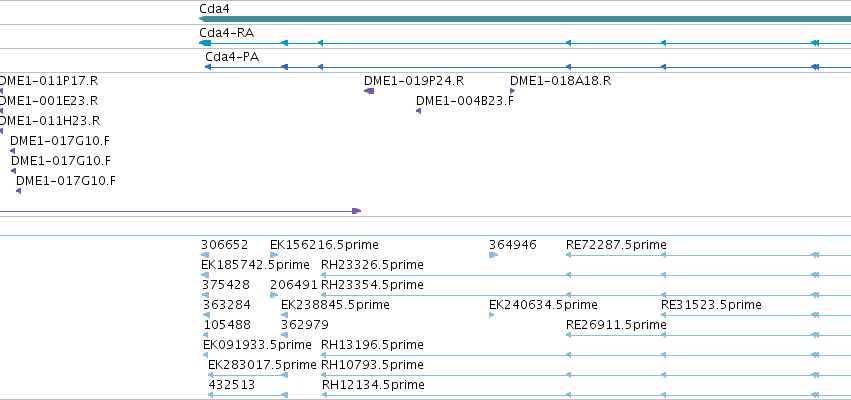Select EST label 306652
The width and height of the screenshot is (851, 400).
[x=224, y=245]
